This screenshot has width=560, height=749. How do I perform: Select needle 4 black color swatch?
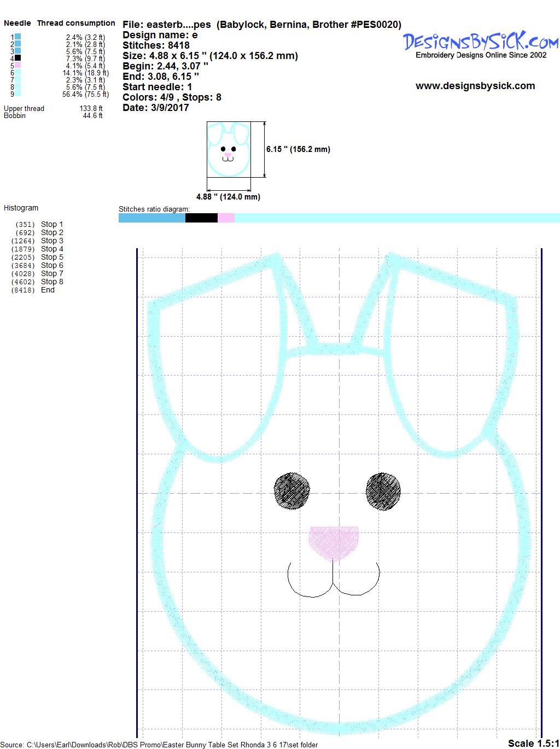pos(18,58)
